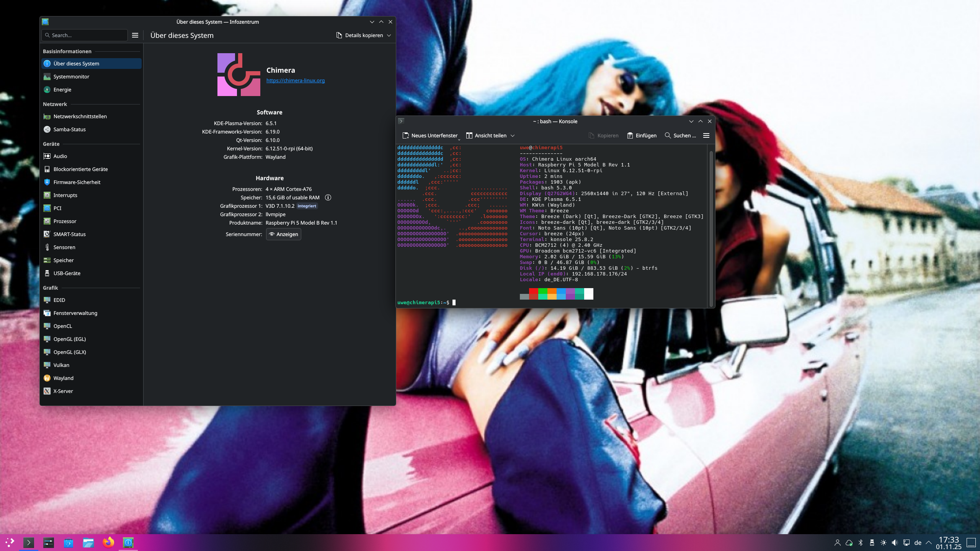This screenshot has height=551, width=980.
Task: Click the RAM info circle icon
Action: pyautogui.click(x=328, y=197)
